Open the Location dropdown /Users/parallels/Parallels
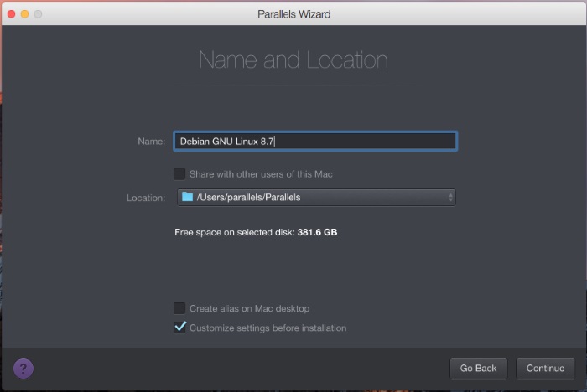587x392 pixels. (x=316, y=197)
